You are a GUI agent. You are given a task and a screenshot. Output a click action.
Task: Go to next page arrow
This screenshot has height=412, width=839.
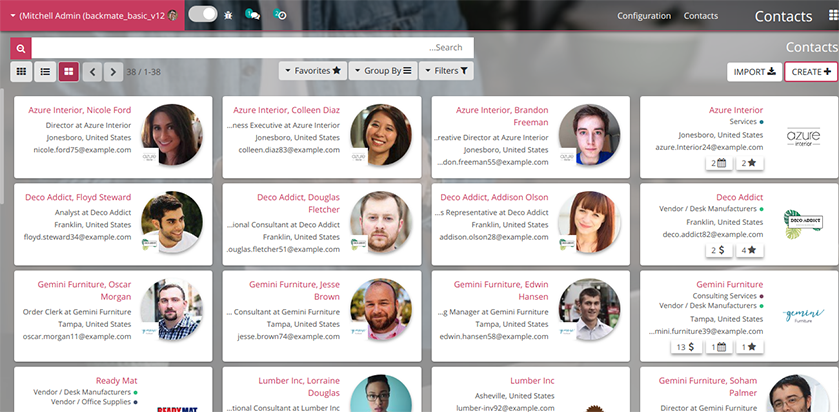tap(113, 72)
